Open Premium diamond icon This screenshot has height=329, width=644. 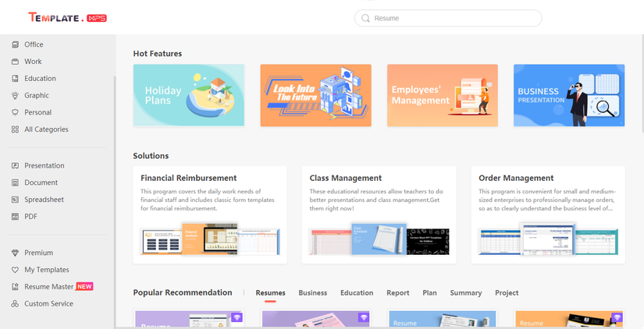(15, 253)
